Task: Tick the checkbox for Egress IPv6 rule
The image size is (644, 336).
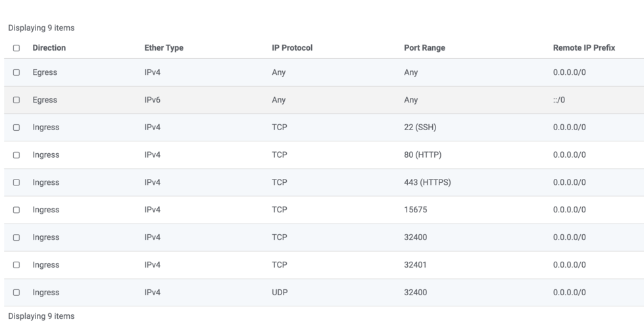Action: point(16,100)
